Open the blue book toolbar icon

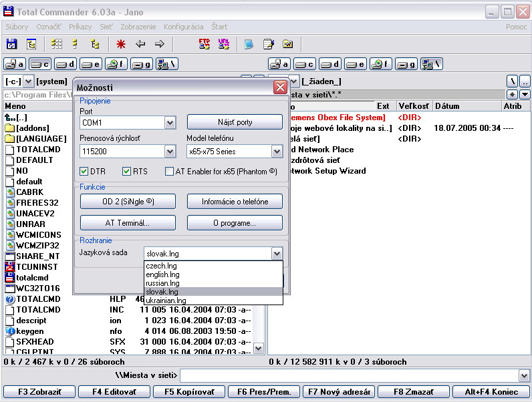pos(249,44)
